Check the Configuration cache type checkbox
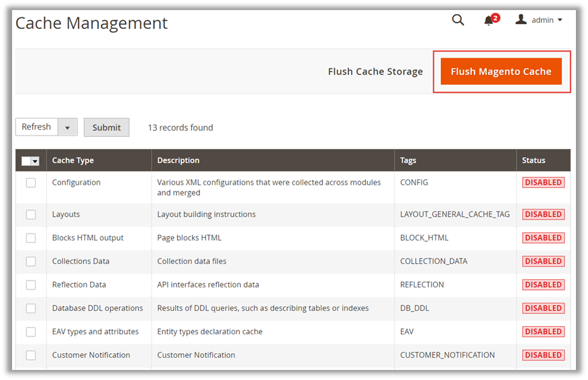Image resolution: width=588 pixels, height=380 pixels. 31,183
